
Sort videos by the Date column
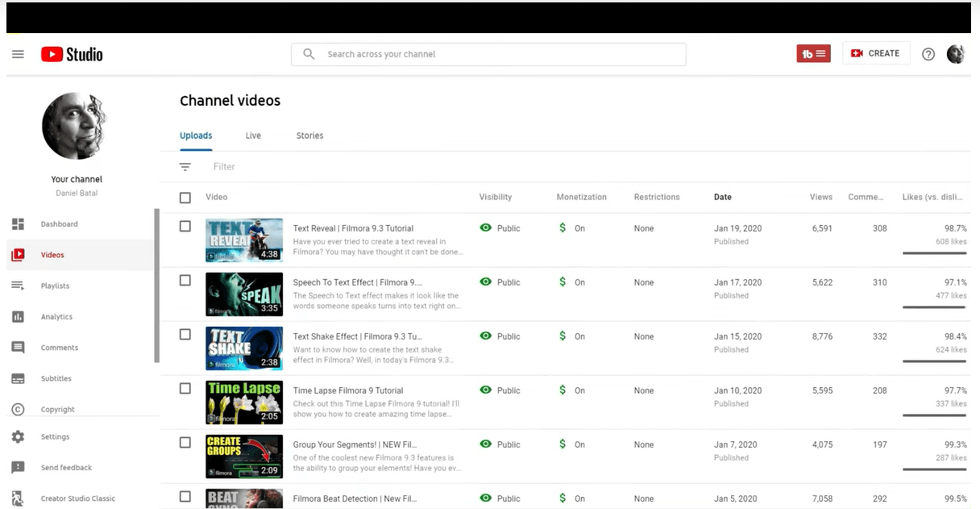tap(723, 197)
